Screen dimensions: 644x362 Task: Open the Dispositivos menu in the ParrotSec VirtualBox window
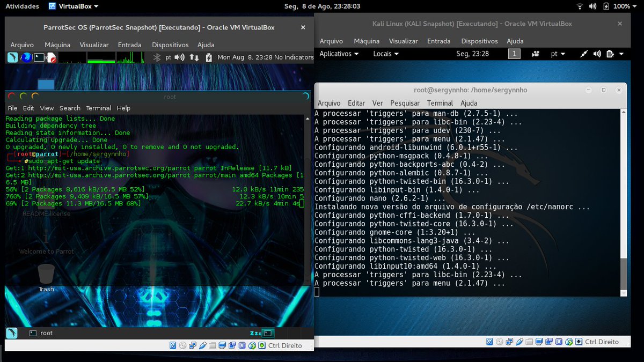coord(170,45)
